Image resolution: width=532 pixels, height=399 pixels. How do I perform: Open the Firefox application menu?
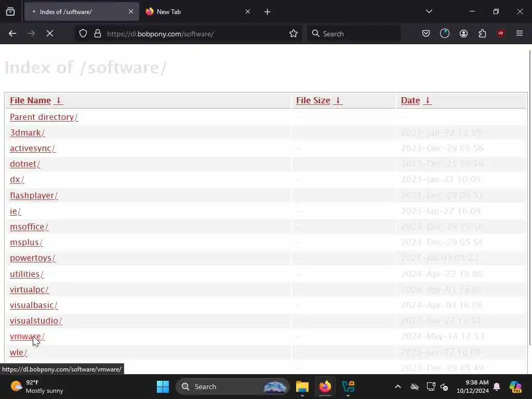pos(520,33)
